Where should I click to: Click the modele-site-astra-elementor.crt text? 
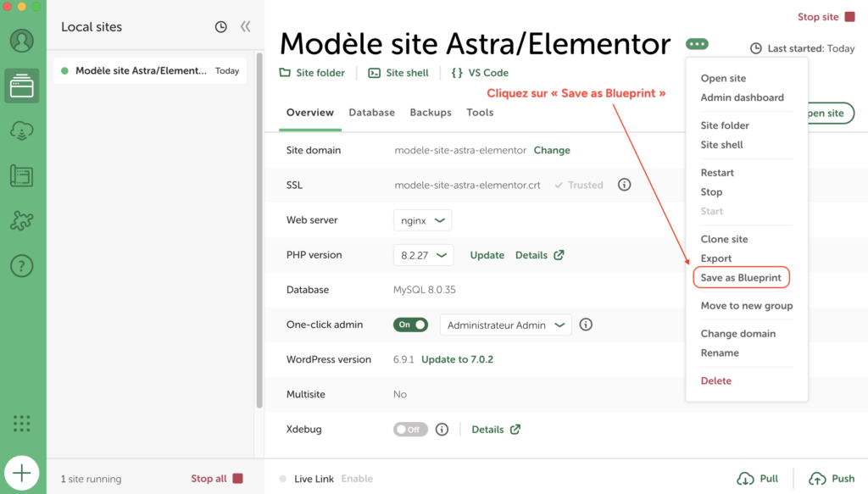pyautogui.click(x=467, y=186)
